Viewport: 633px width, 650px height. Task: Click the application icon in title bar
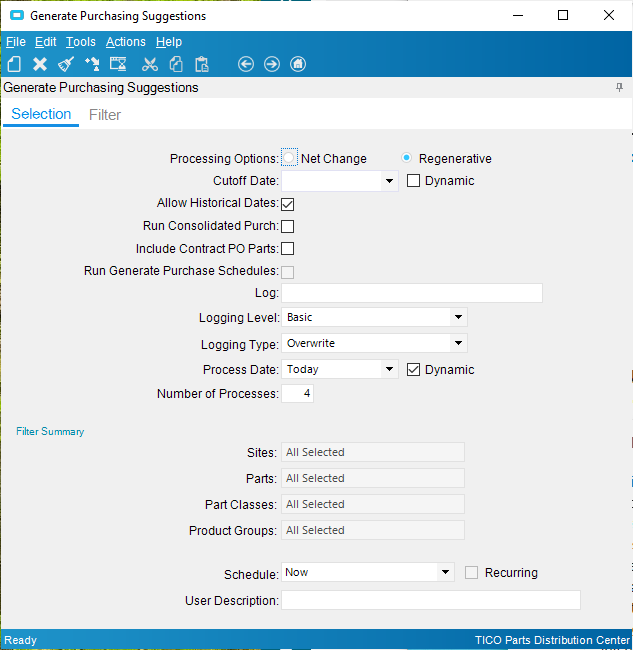click(x=17, y=15)
